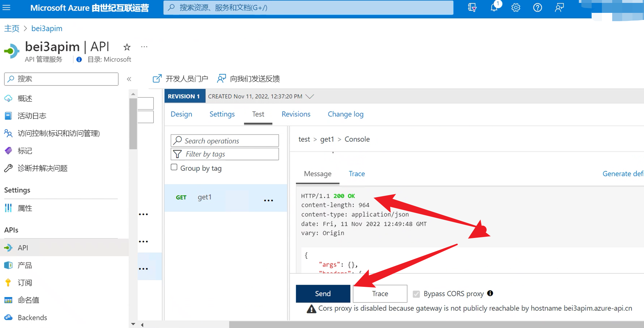Toggle the Group by tag checkbox
This screenshot has width=644, height=328.
pos(174,167)
